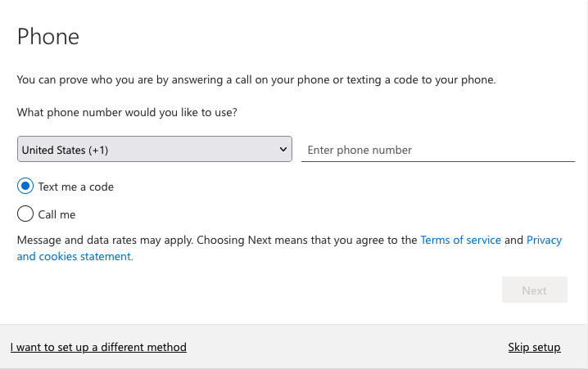Viewport: 588px width, 369px height.
Task: Click the Skip setup link
Action: pos(534,347)
